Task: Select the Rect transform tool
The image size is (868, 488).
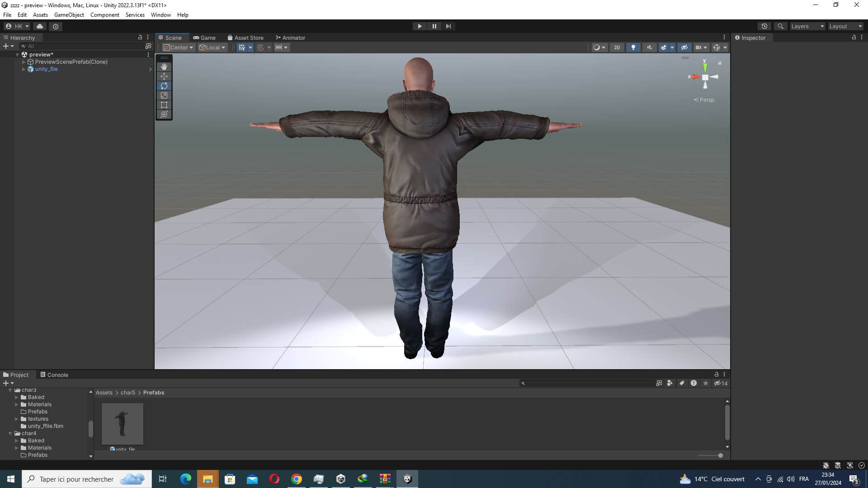Action: point(164,105)
